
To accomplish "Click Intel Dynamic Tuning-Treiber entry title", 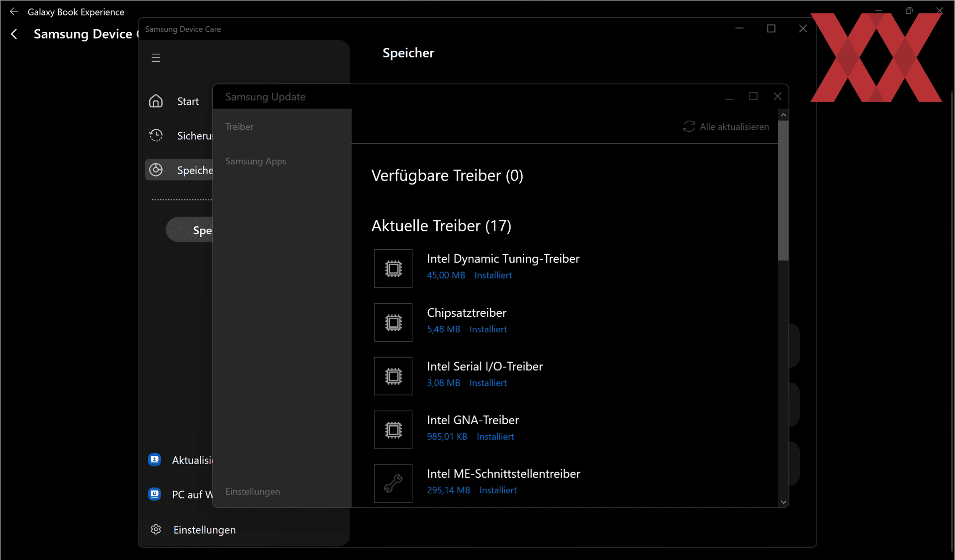I will click(x=503, y=259).
